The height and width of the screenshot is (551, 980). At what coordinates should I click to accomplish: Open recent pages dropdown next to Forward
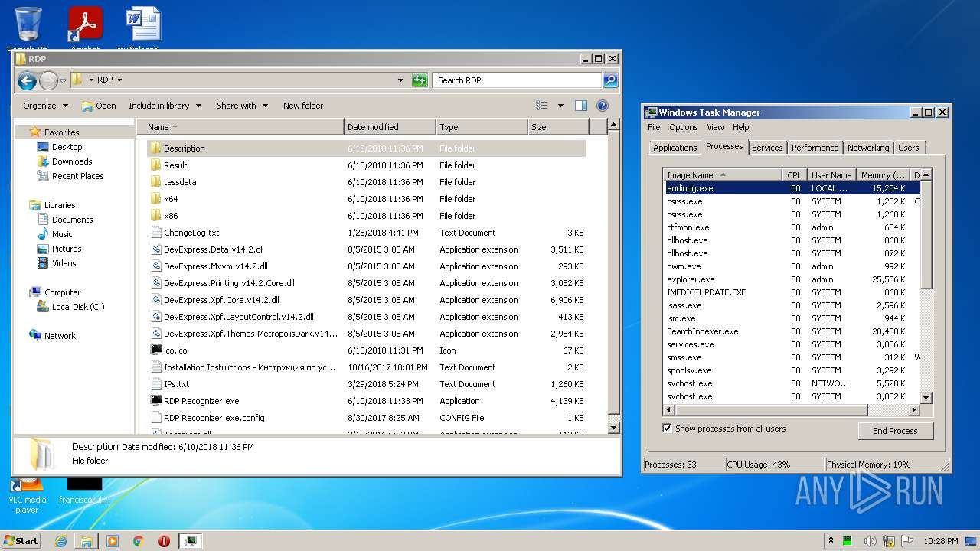click(x=64, y=80)
